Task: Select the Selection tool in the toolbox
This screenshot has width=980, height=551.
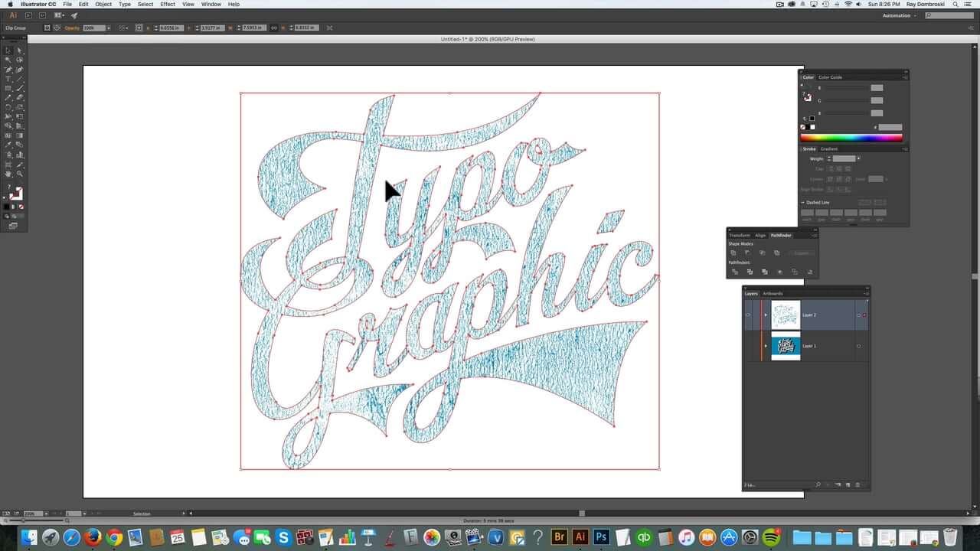Action: 9,51
